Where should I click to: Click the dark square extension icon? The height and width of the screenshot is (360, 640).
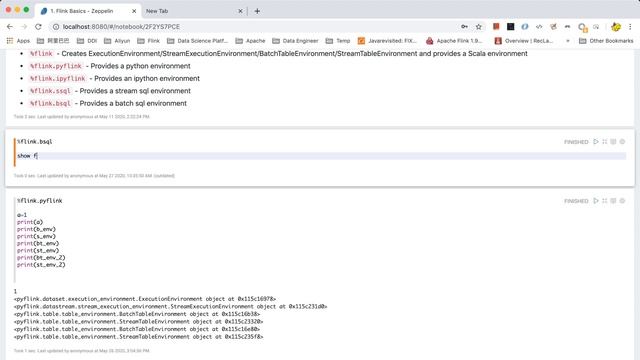pyautogui.click(x=511, y=27)
